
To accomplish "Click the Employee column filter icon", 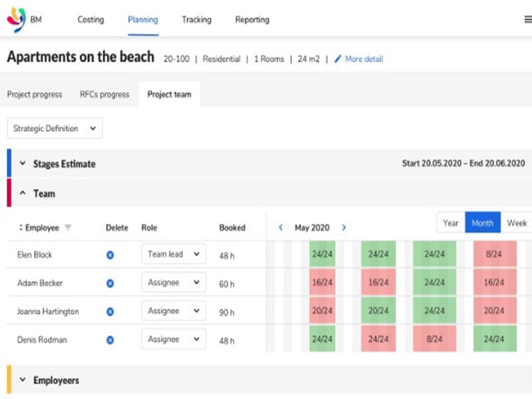I will click(68, 227).
